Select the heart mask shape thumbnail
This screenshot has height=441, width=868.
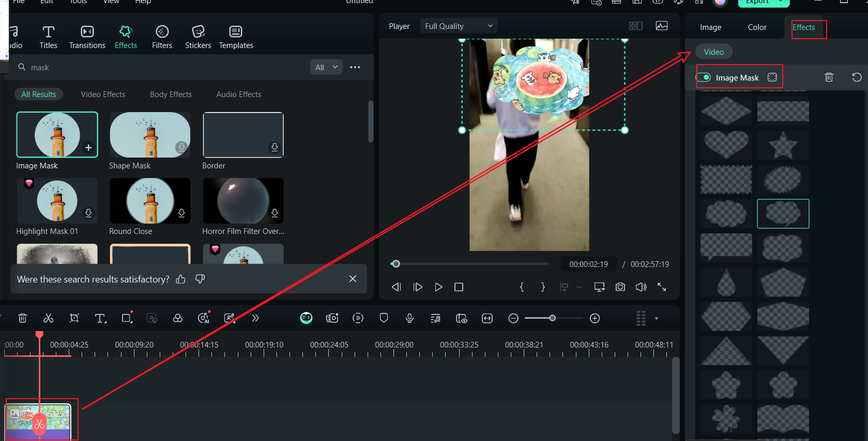[x=726, y=145]
